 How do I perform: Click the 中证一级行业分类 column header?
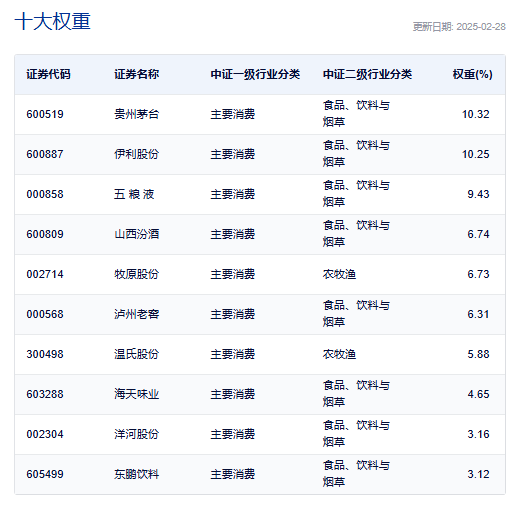pyautogui.click(x=255, y=74)
